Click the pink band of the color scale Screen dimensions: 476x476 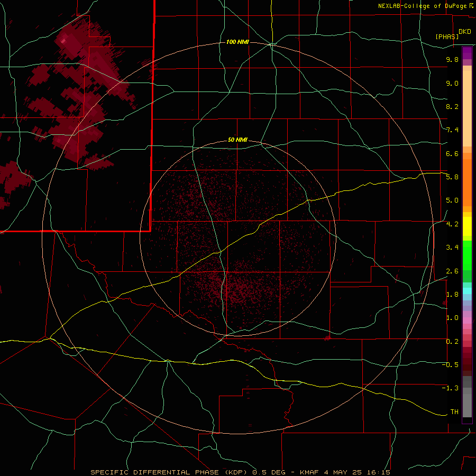467,321
